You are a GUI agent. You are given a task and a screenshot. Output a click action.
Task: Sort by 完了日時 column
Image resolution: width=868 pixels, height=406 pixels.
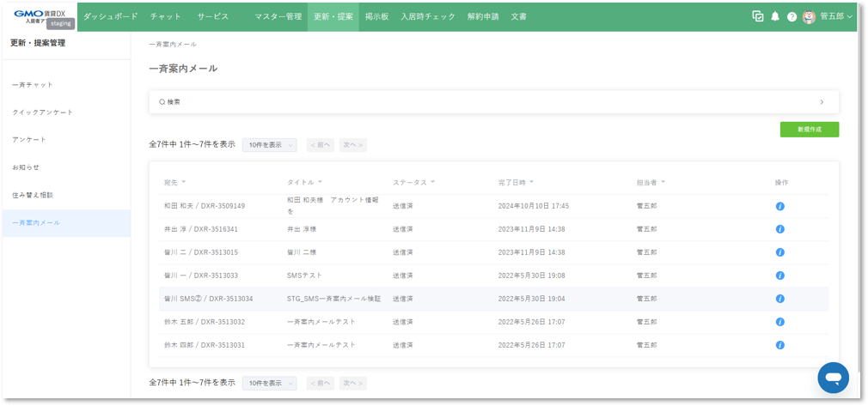coord(516,183)
